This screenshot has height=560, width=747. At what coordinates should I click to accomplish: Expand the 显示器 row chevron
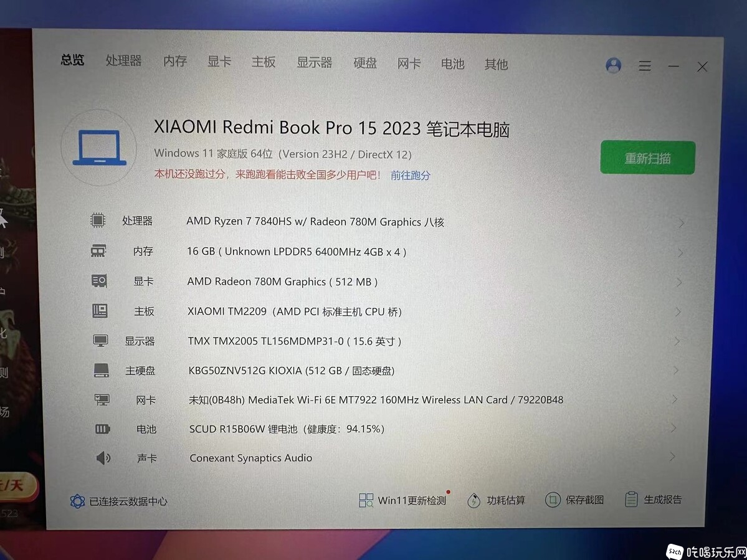[677, 341]
